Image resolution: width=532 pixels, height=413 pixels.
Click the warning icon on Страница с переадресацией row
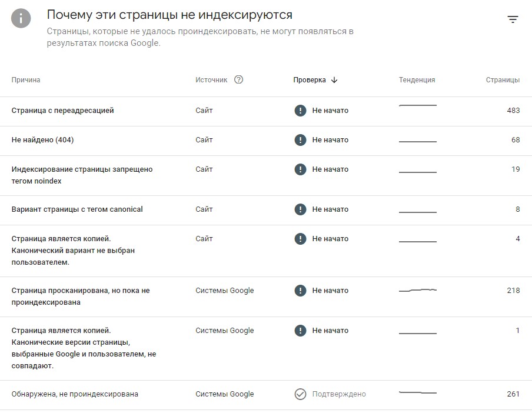click(301, 110)
